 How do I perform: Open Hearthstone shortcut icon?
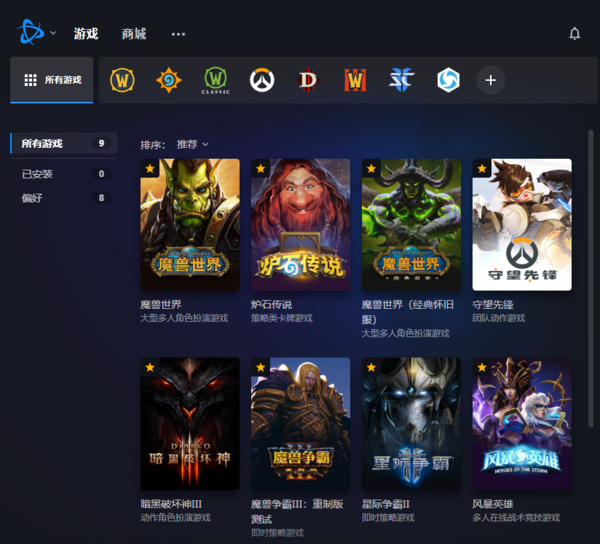[169, 80]
